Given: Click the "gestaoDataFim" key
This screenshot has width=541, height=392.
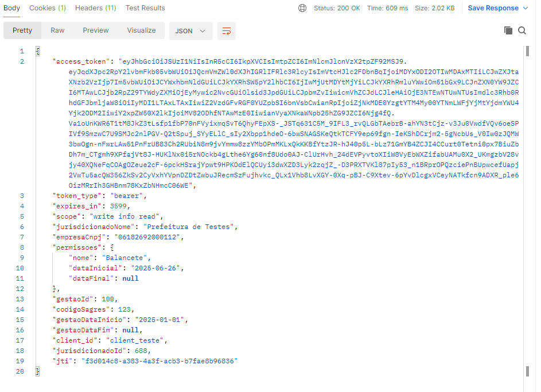Looking at the screenshot, I should coord(83,330).
